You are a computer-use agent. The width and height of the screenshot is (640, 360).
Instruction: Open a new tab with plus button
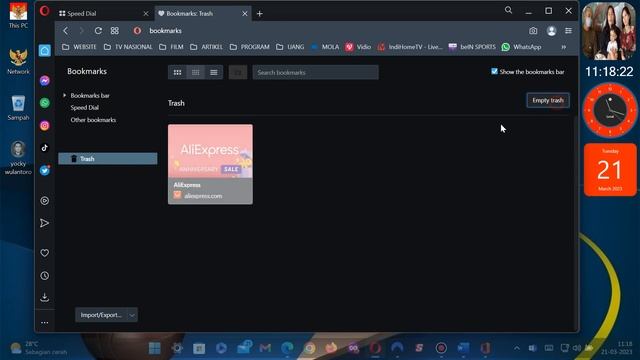coord(260,13)
